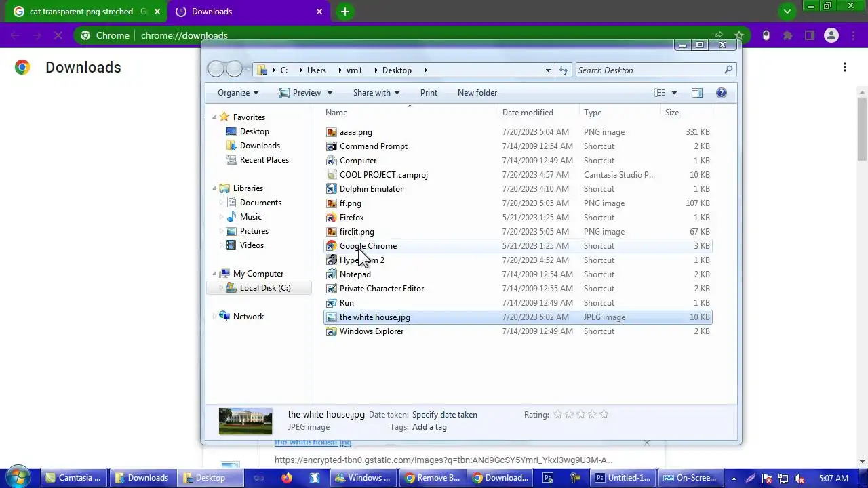This screenshot has width=868, height=488.
Task: Click Add a tag field
Action: click(x=429, y=427)
